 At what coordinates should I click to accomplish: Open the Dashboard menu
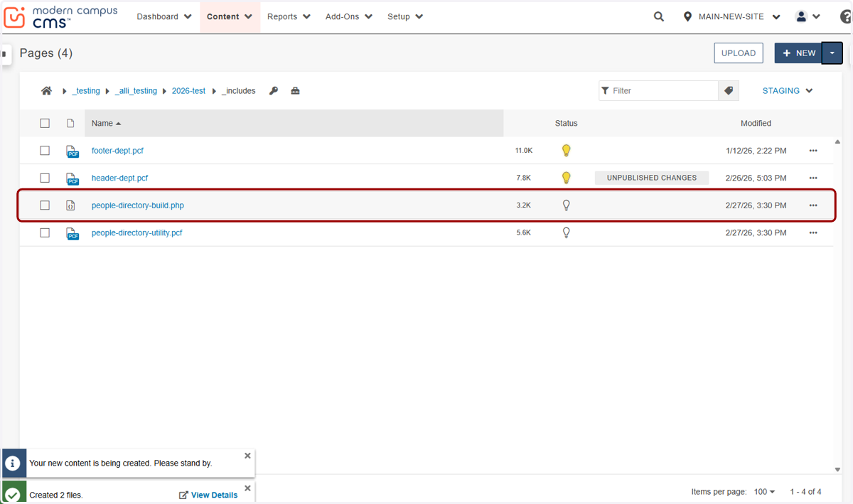pyautogui.click(x=164, y=16)
